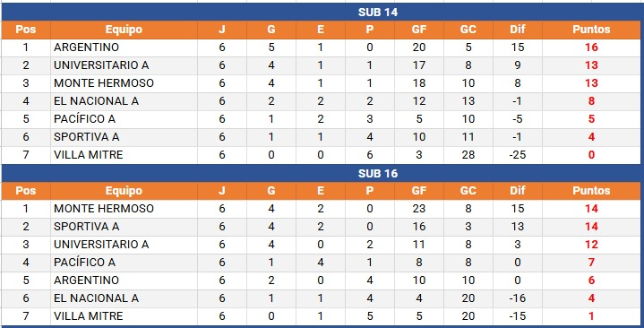Select UNIVERSITARIO A cell in SUB 14 table

click(x=124, y=65)
